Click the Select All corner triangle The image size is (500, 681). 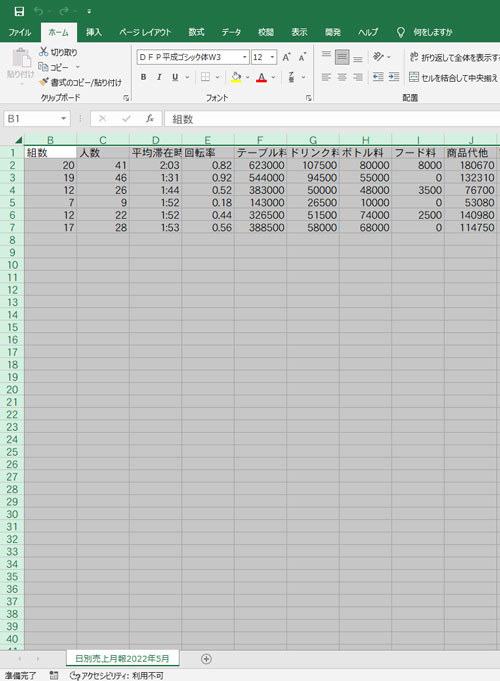coord(18,140)
